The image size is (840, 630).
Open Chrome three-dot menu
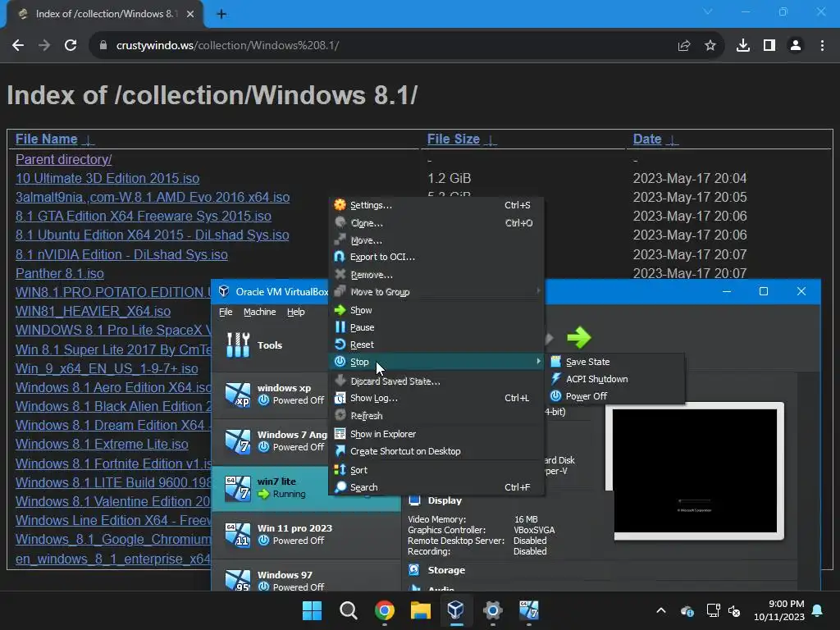[x=822, y=46]
